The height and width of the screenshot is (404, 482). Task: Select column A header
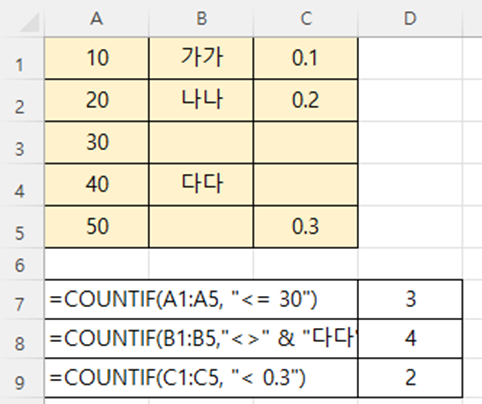[x=97, y=19]
